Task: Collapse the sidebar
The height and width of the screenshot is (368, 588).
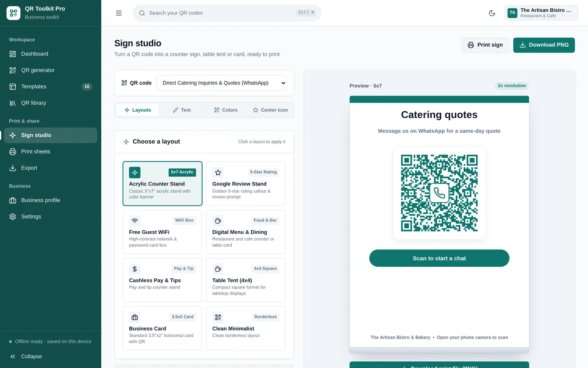Action: coord(50,357)
